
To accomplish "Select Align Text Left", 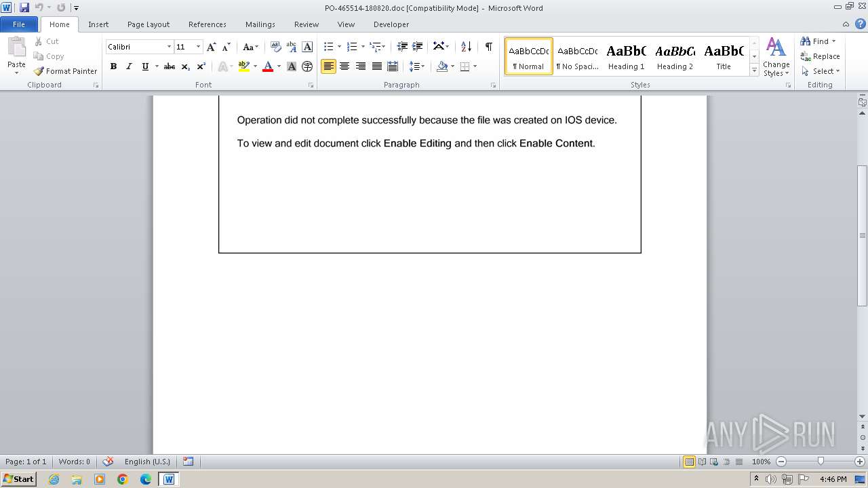I will click(328, 66).
